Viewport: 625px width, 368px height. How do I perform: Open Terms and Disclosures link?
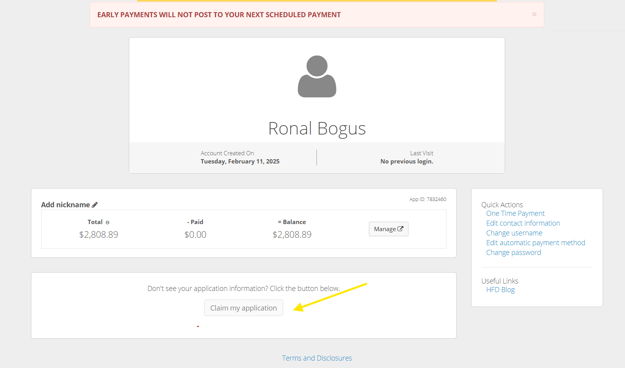(317, 358)
